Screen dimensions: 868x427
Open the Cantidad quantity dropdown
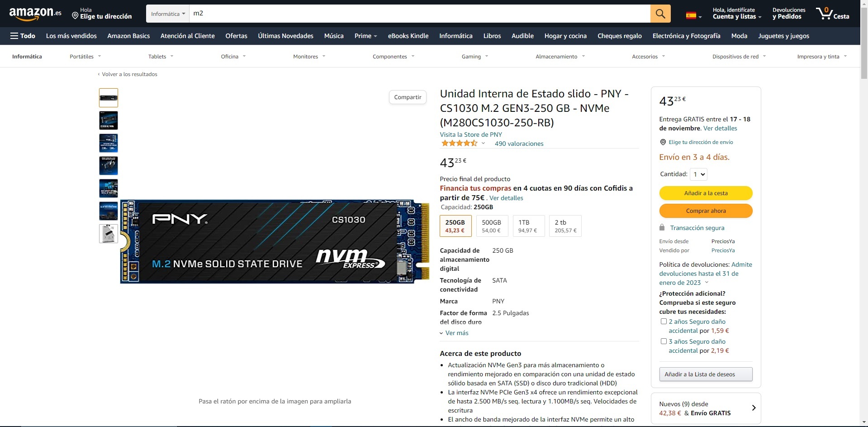[699, 174]
